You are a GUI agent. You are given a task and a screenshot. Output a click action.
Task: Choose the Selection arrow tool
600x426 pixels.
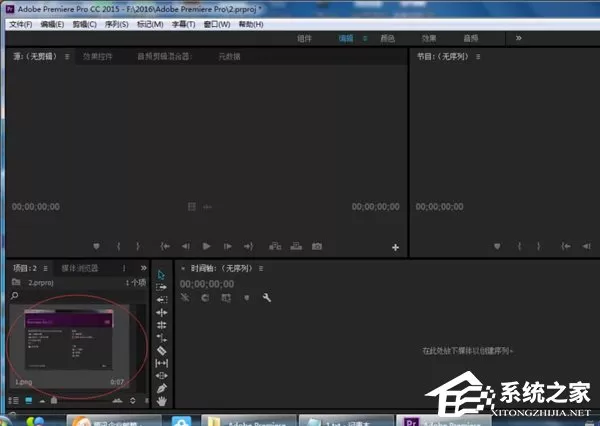pyautogui.click(x=161, y=274)
